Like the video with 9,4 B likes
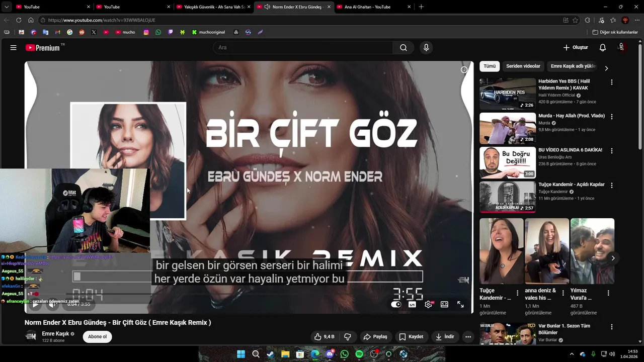 click(324, 337)
